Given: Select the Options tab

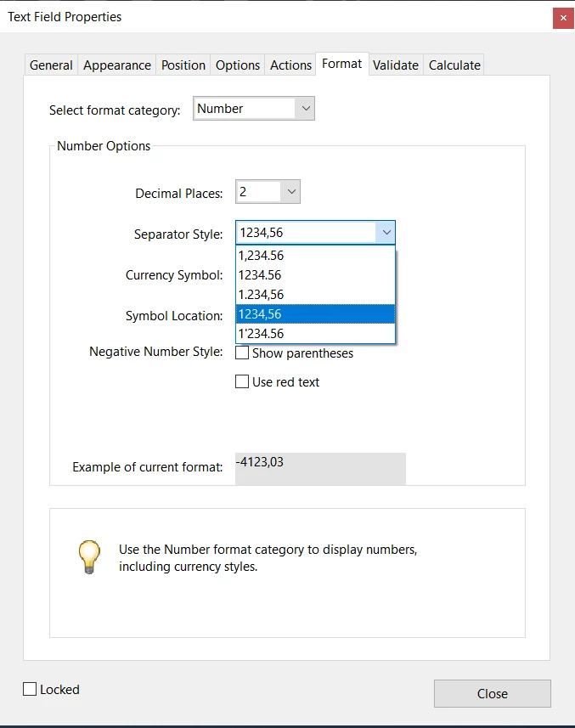Looking at the screenshot, I should [x=238, y=65].
